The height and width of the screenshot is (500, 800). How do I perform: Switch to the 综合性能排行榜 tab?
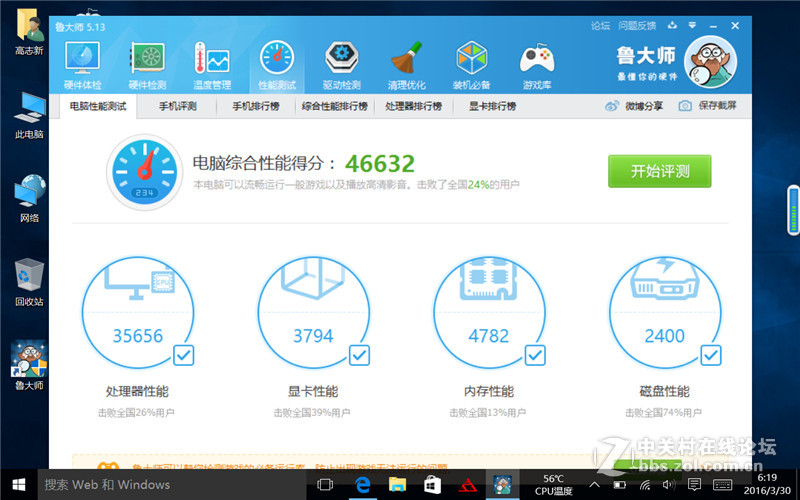pyautogui.click(x=335, y=106)
